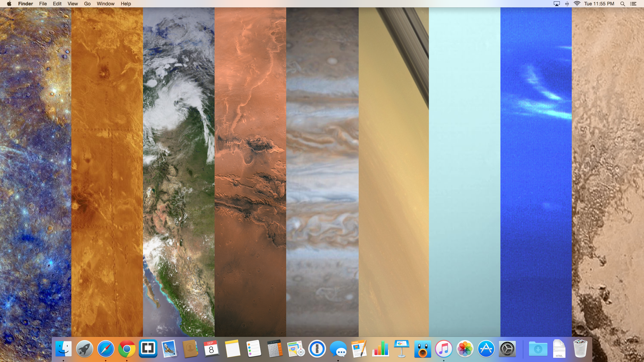Open the File menu
This screenshot has width=644, height=362.
(43, 4)
